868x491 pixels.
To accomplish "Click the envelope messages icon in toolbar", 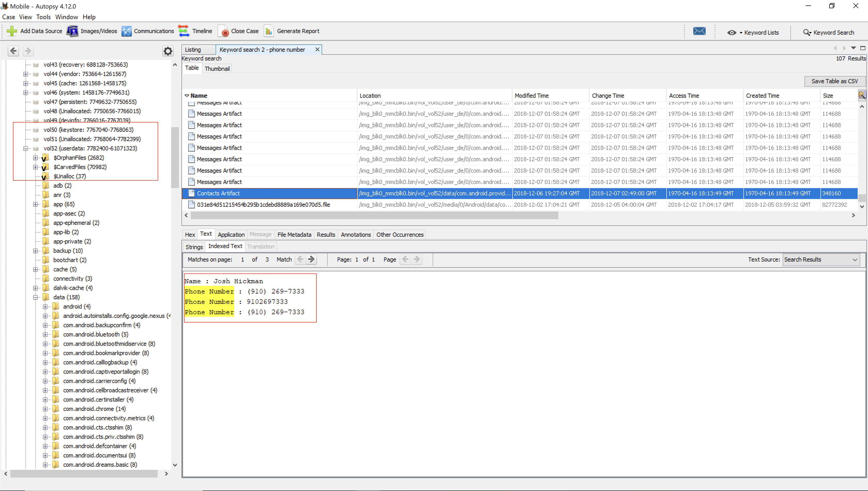I will pyautogui.click(x=699, y=31).
